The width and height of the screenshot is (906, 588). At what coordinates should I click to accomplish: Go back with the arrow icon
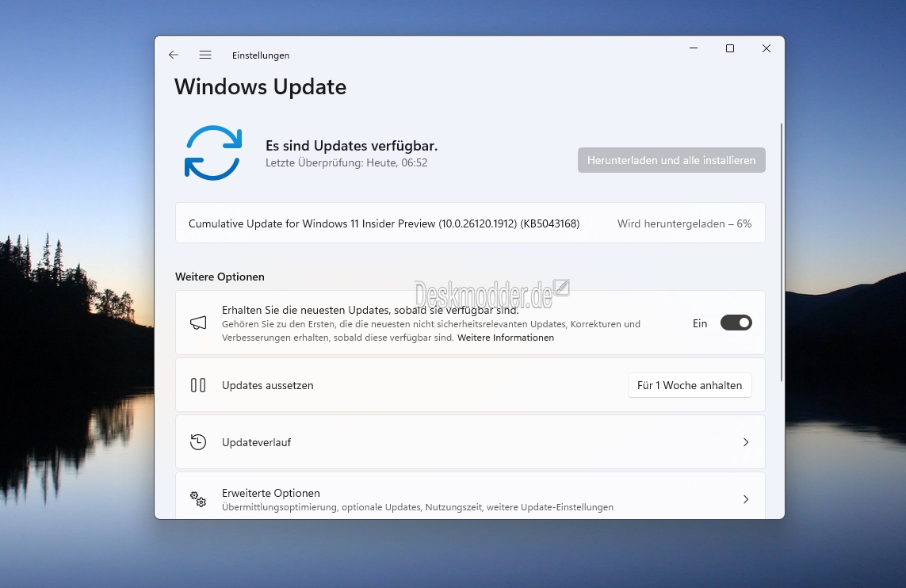coord(174,55)
